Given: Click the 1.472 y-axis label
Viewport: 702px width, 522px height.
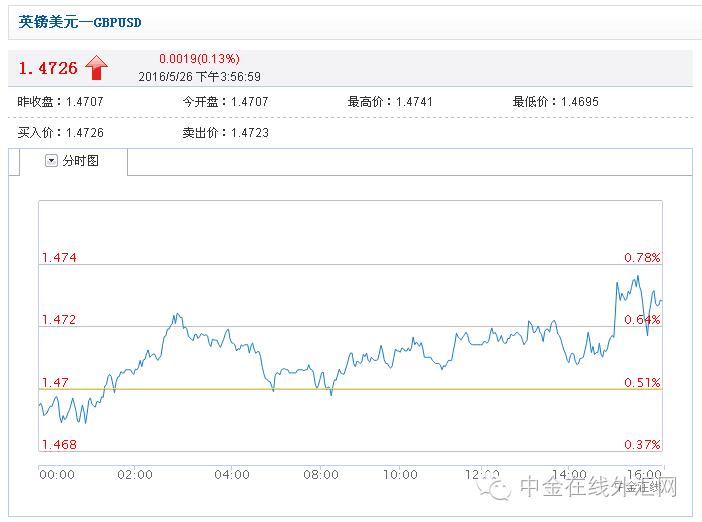Looking at the screenshot, I should click(x=59, y=320).
